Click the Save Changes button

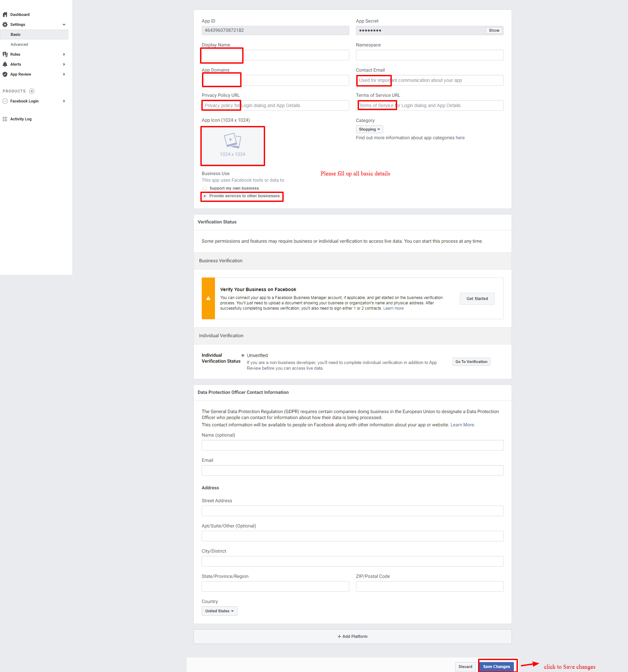point(496,667)
